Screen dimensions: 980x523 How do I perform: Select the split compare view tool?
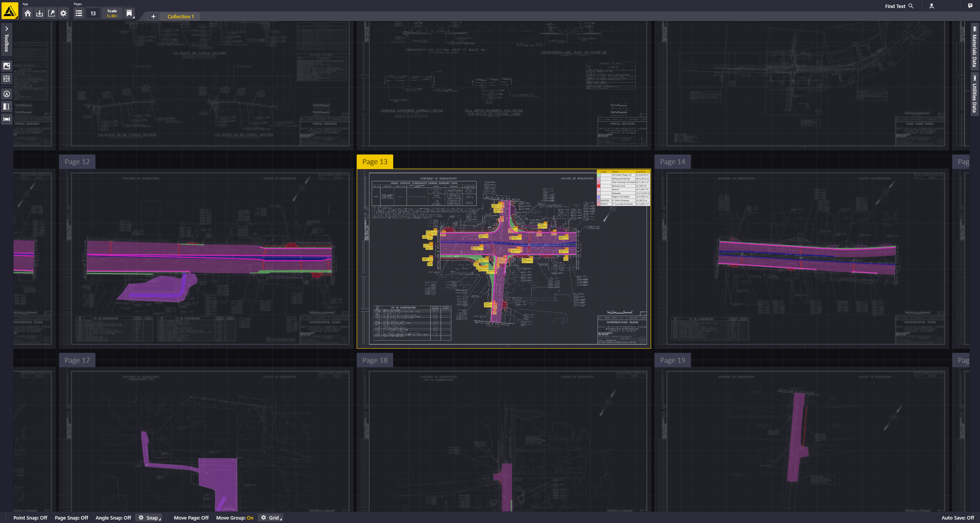tap(7, 79)
